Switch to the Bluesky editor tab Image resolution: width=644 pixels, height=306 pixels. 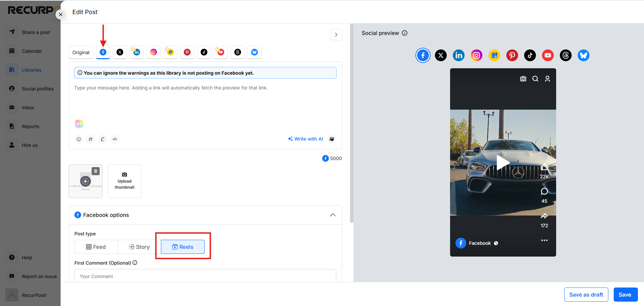tap(255, 52)
